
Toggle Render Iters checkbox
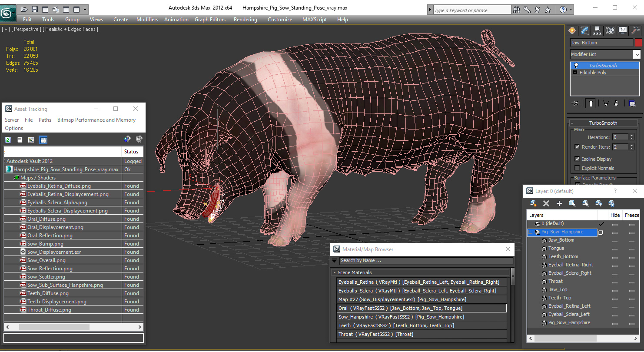pos(577,147)
